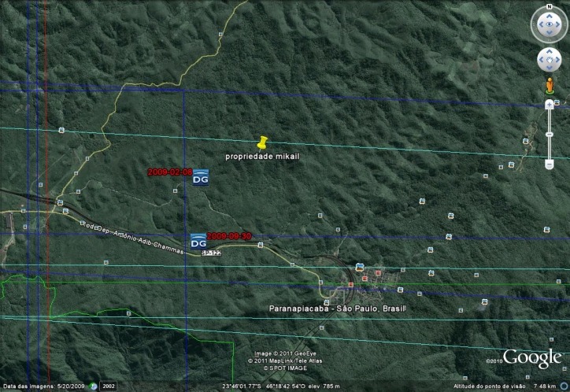Open the historical imagery clock icon
570x392 pixels.
tap(94, 386)
